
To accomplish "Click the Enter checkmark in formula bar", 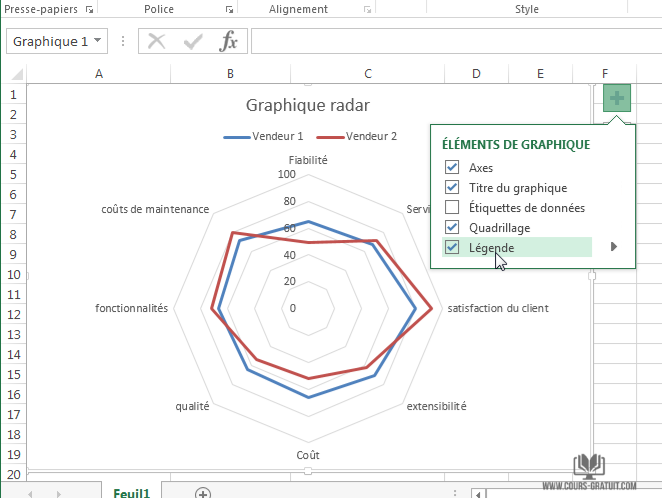I will coord(193,41).
